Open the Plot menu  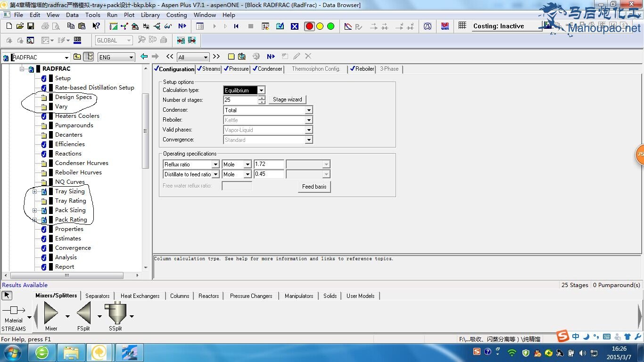point(129,15)
